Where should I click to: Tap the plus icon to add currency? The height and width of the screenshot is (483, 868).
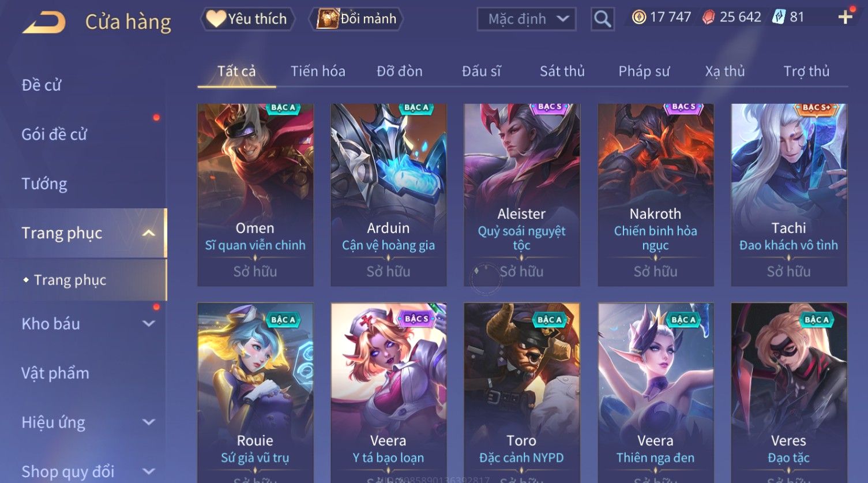(845, 17)
